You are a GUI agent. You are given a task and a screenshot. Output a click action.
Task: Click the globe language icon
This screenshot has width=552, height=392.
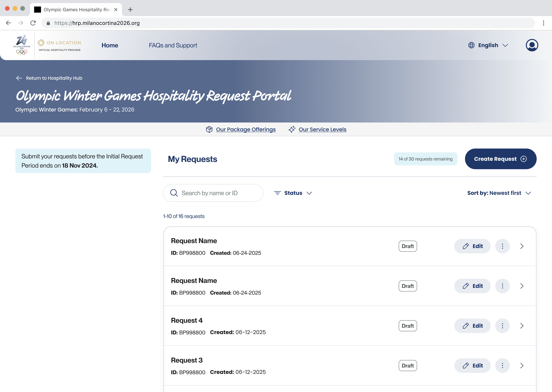point(471,45)
